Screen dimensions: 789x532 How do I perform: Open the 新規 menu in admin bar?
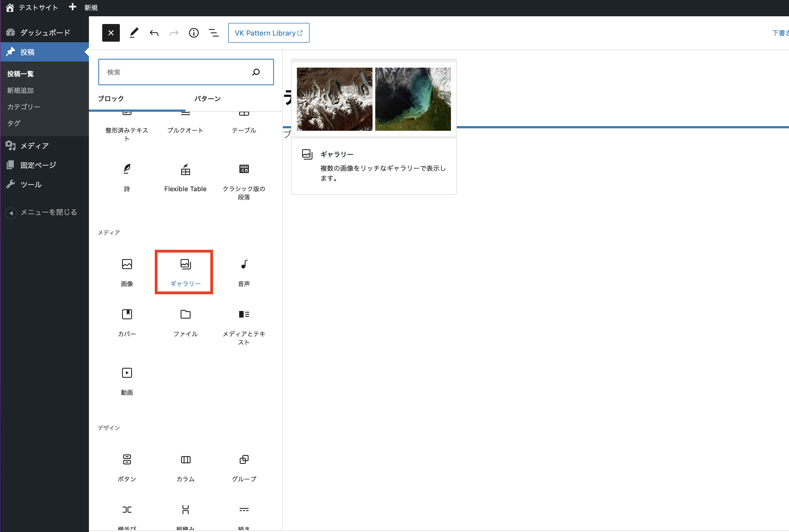[x=84, y=7]
